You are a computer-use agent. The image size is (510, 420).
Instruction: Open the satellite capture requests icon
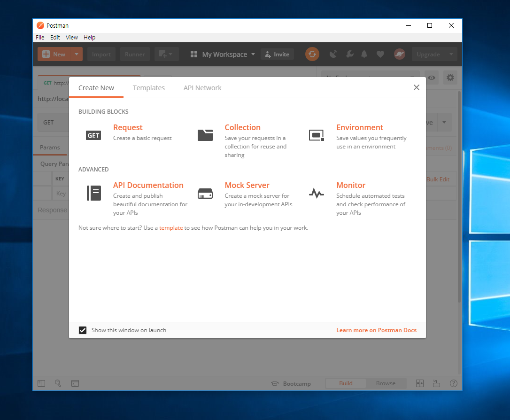pos(333,54)
